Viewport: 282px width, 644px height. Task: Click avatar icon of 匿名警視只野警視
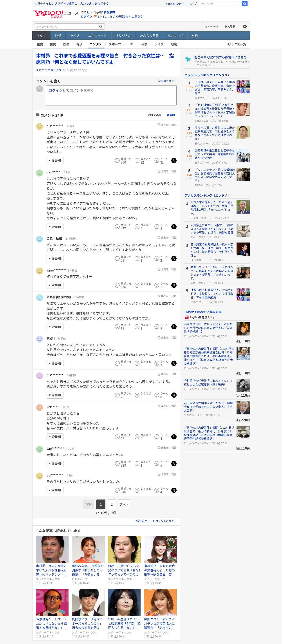(x=40, y=298)
